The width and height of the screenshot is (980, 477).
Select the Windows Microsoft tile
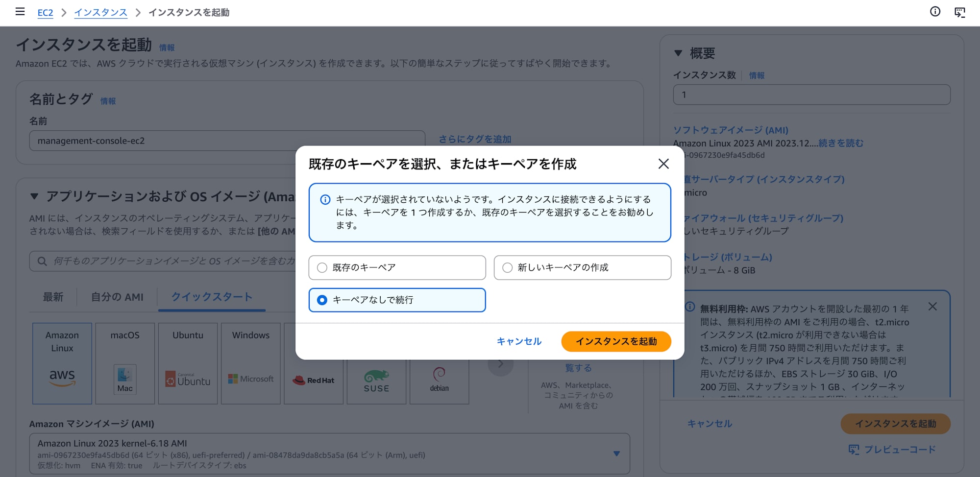(250, 363)
